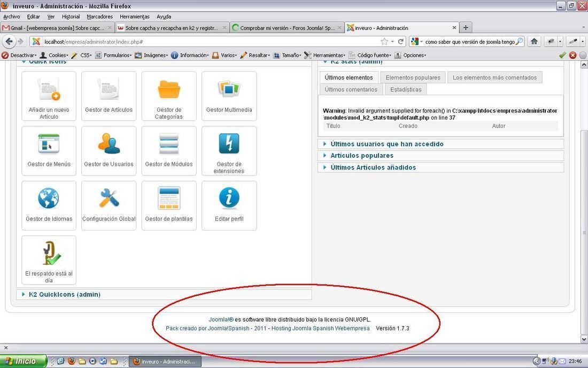Click the taskbar clock 23:46
Image resolution: width=588 pixels, height=368 pixels.
pyautogui.click(x=575, y=361)
